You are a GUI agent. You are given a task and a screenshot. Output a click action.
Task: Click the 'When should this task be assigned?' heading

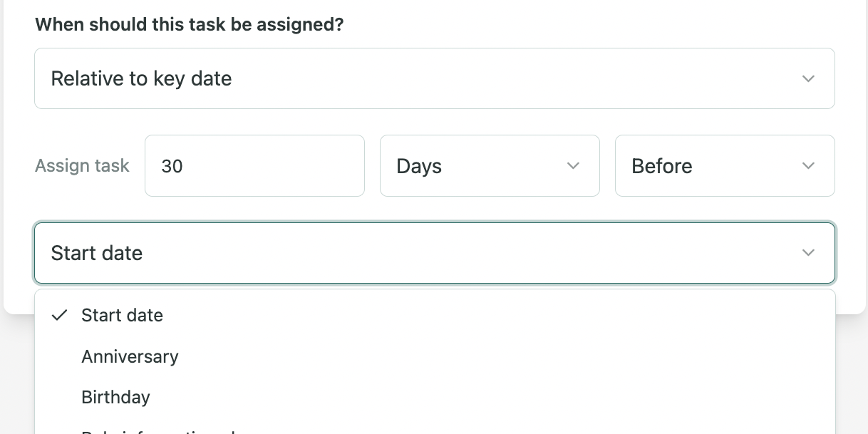click(x=189, y=25)
